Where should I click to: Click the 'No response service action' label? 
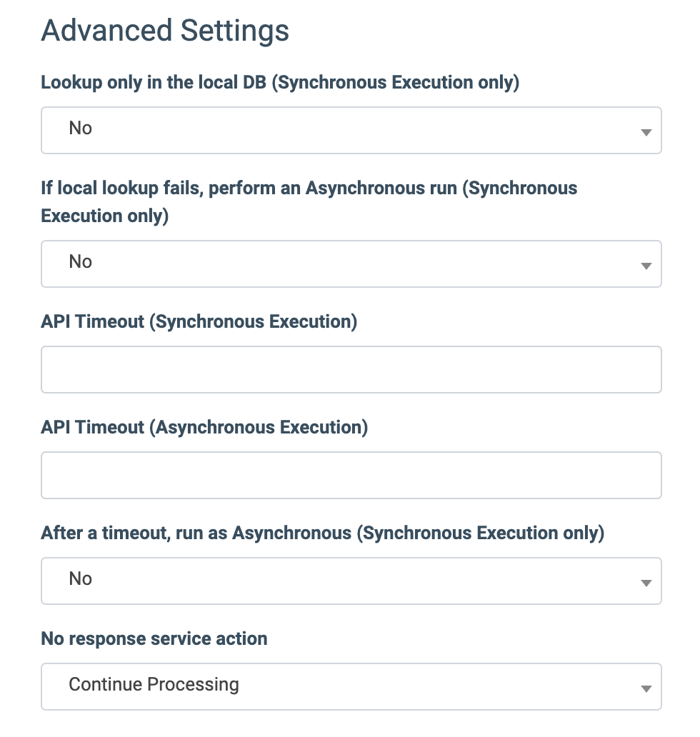154,638
